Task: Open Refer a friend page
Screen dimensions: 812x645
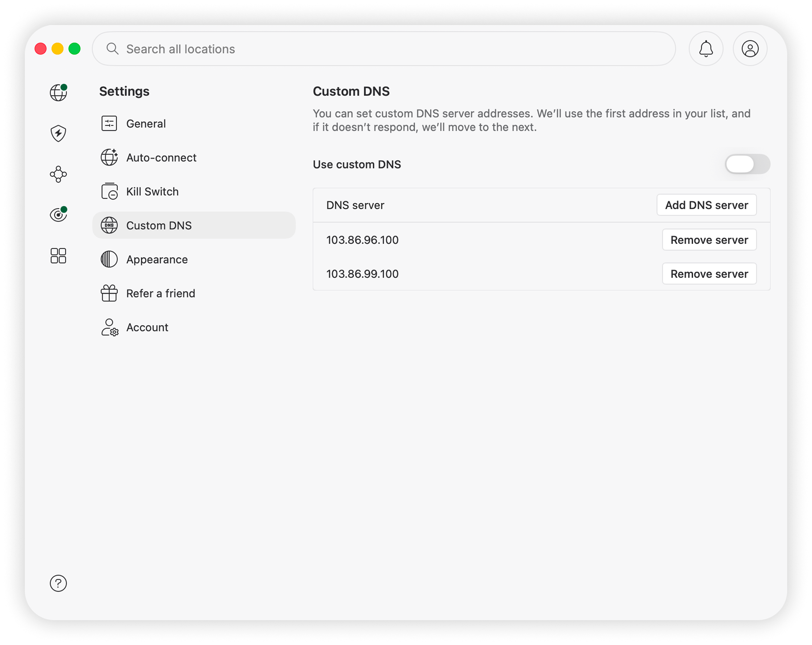Action: point(194,293)
